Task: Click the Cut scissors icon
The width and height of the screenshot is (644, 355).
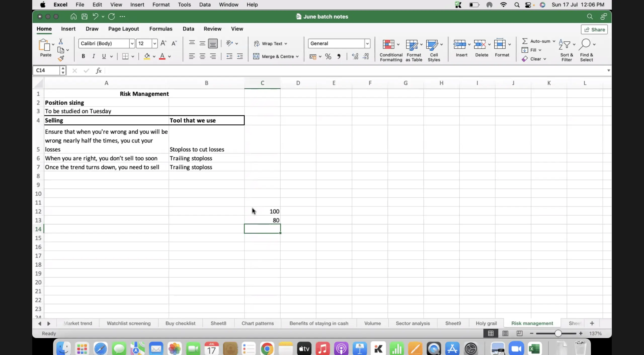Action: 61,41
